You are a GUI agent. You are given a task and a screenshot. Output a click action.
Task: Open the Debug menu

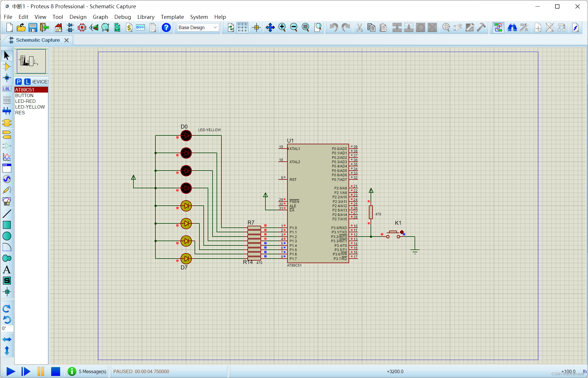(123, 17)
